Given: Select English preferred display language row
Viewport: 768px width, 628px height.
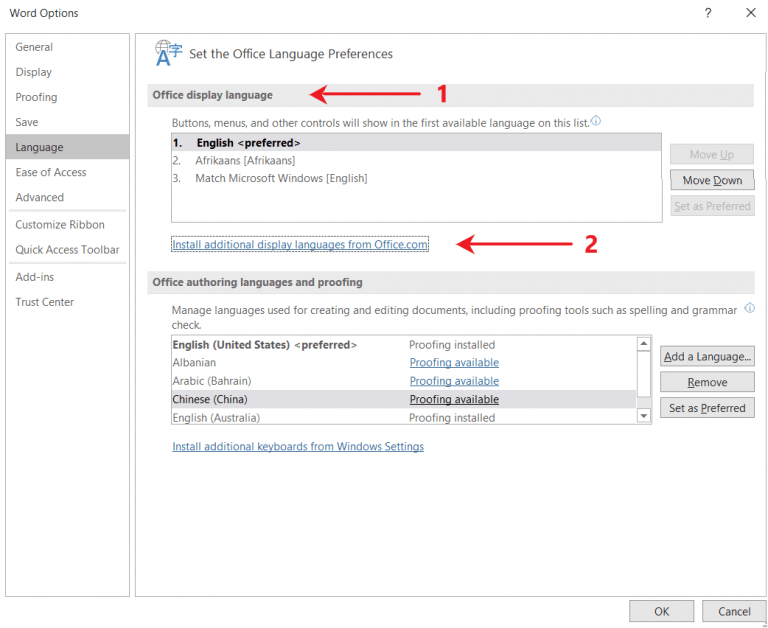Looking at the screenshot, I should [416, 143].
